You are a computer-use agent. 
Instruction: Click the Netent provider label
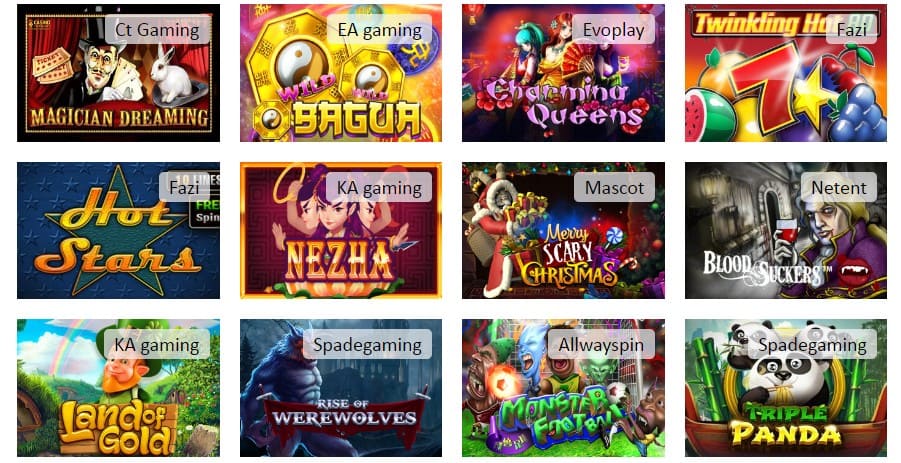click(x=838, y=187)
